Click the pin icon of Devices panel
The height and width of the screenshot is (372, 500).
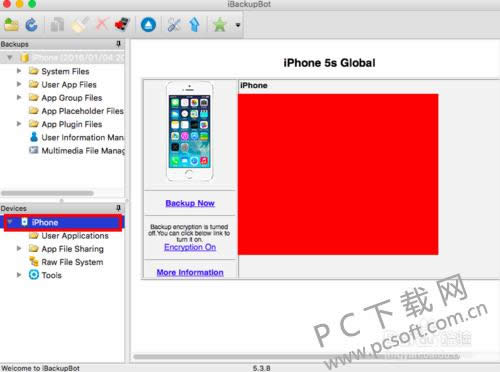(118, 208)
